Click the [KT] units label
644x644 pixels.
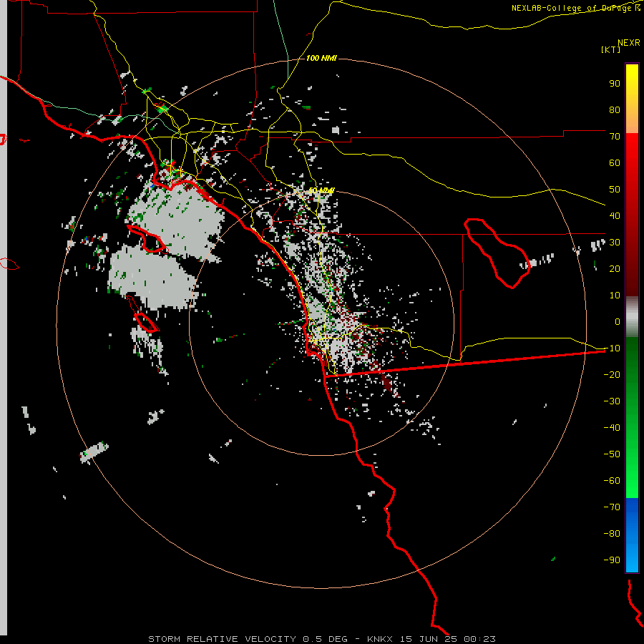610,49
